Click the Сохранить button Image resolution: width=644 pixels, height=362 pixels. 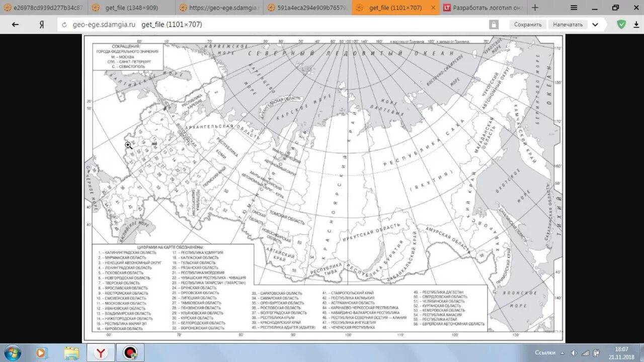528,24
